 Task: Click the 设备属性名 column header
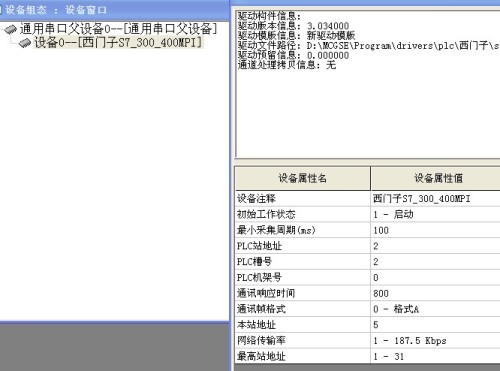(x=303, y=178)
